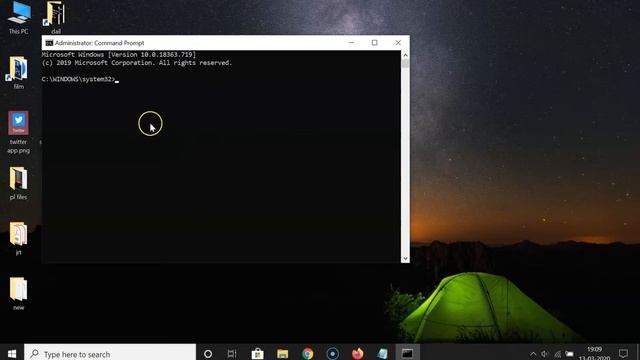Screen dimensions: 640x360
Task: Open Cortana from the taskbar circle icon
Action: 208,353
